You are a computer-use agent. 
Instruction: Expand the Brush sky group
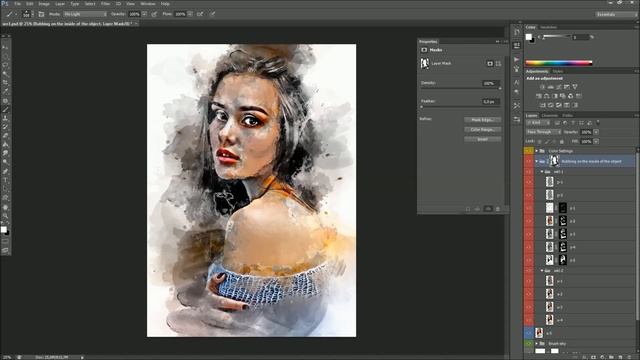tap(537, 344)
